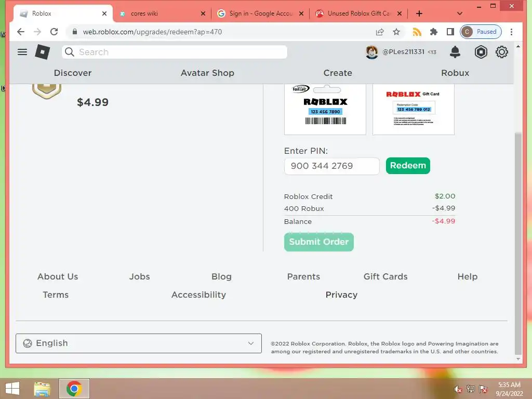Click the Enter PIN input field
This screenshot has height=399, width=532.
(332, 166)
